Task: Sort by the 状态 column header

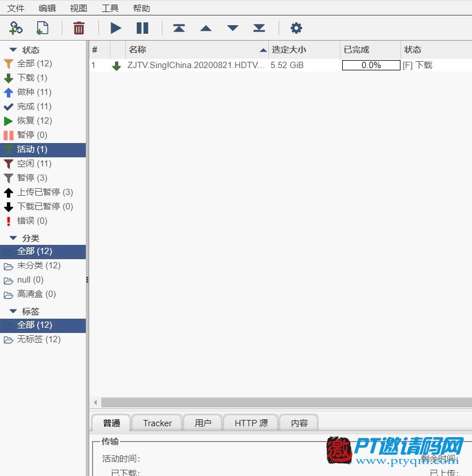Action: (437, 49)
